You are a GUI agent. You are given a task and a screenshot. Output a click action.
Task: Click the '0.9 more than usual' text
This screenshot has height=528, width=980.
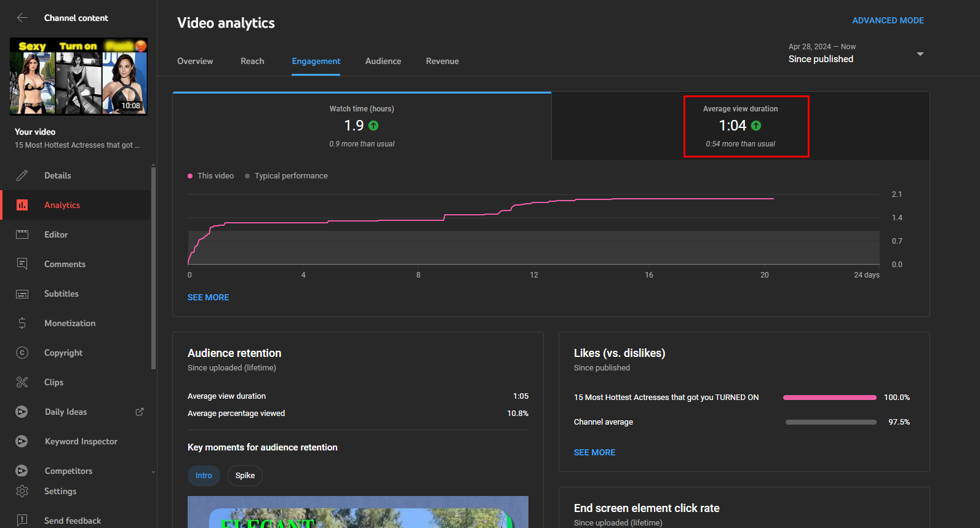[x=362, y=144]
